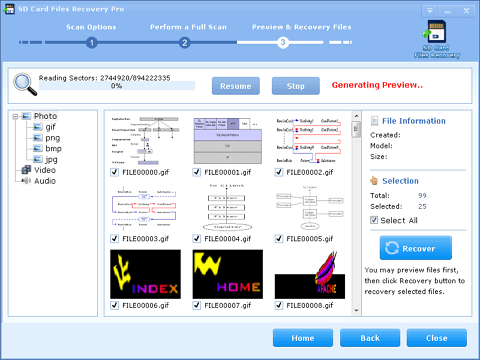Select bmp in the file type tree

[53, 149]
